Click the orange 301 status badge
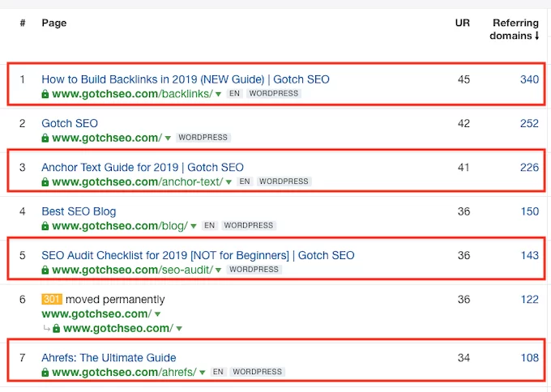 52,300
